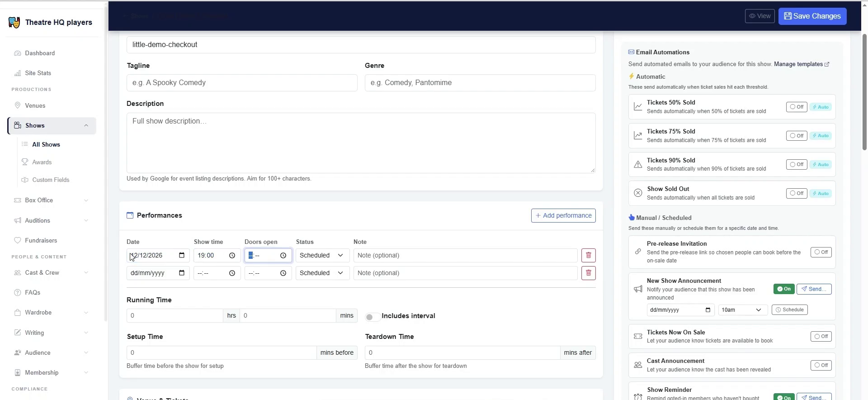Open calendar picker for 12/12/2026 date
868x400 pixels.
(182, 255)
